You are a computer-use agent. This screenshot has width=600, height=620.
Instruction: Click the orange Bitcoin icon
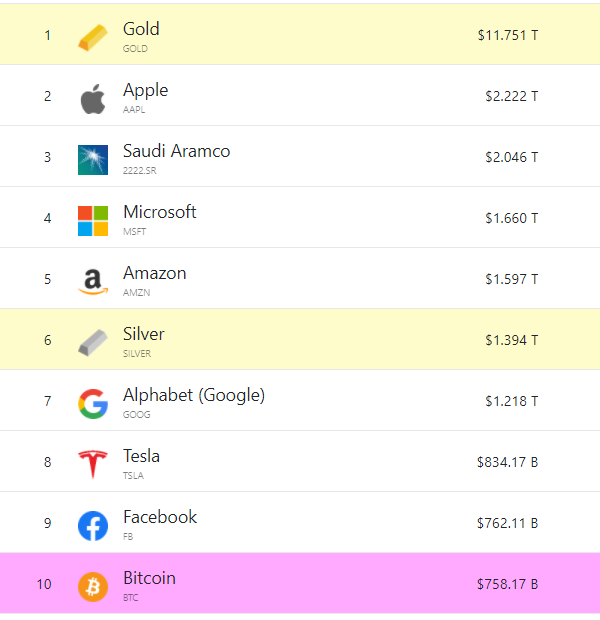coord(93,587)
